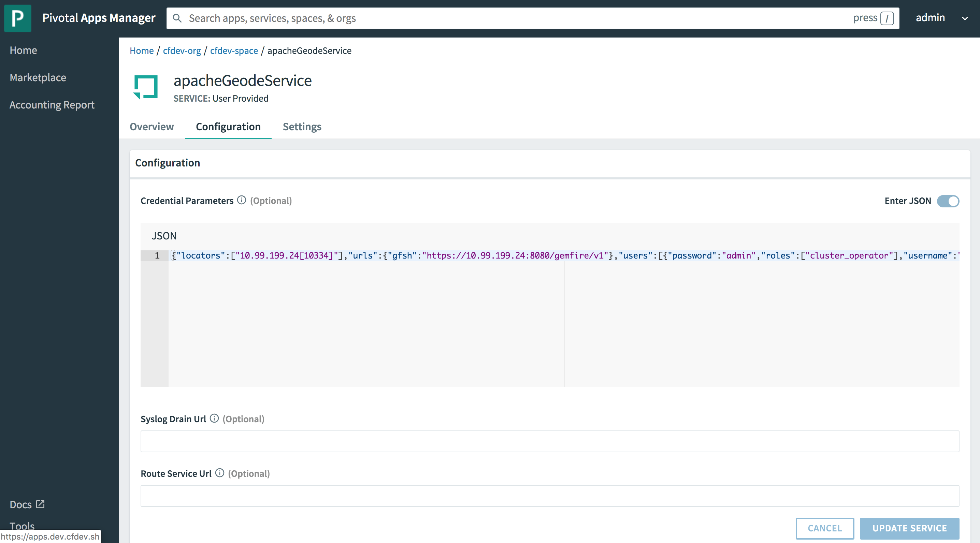Screen dimensions: 980x543
Task: Click the apacheGeodeService service icon
Action: 146,87
